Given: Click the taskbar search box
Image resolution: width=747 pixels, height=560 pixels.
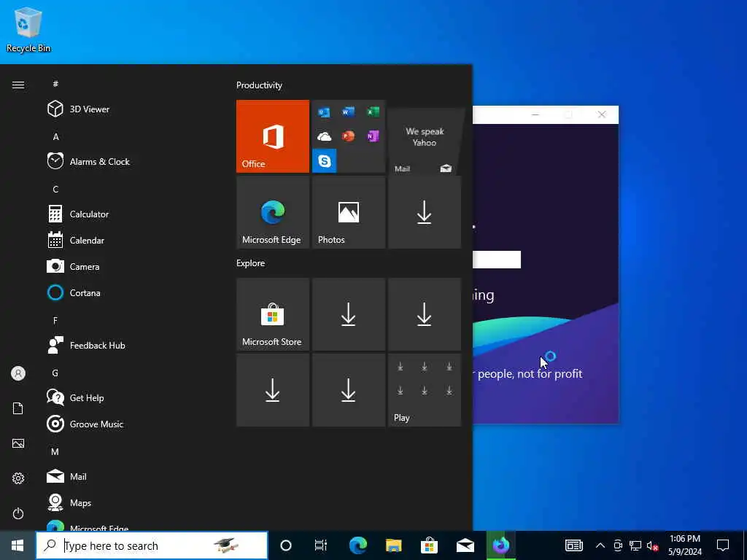Looking at the screenshot, I should (x=152, y=545).
